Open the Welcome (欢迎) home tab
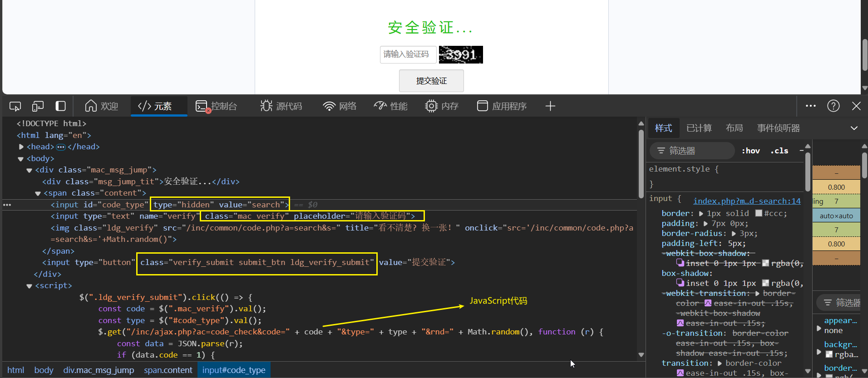Viewport: 868px width, 378px height. 102,106
